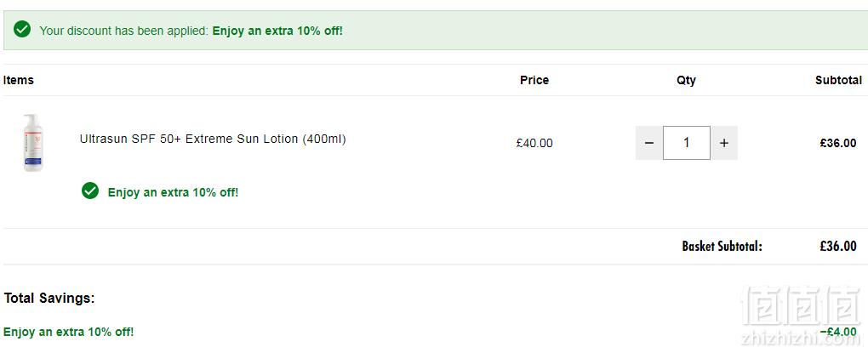Select the −£4.00 savings amount
This screenshot has width=868, height=353.
838,332
